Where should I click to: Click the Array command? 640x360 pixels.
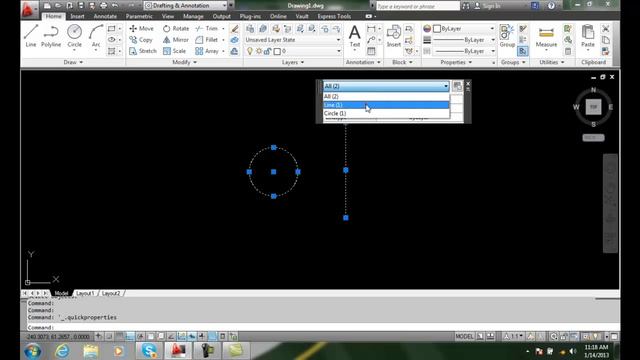(x=207, y=51)
